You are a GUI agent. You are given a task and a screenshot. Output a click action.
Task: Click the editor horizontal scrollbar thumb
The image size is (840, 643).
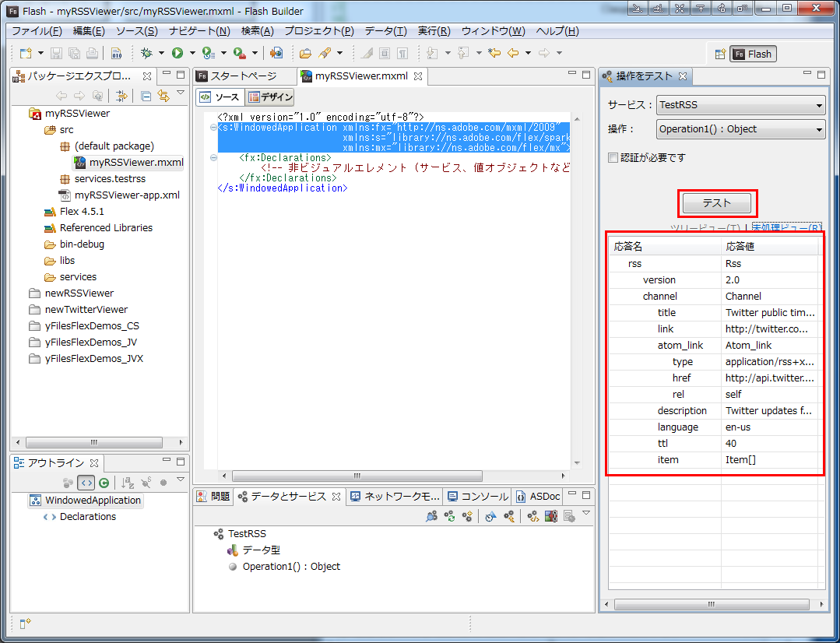coord(357,476)
